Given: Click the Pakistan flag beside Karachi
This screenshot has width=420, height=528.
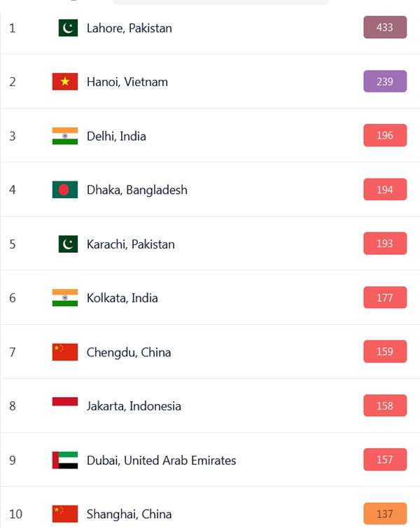Looking at the screenshot, I should point(68,244).
